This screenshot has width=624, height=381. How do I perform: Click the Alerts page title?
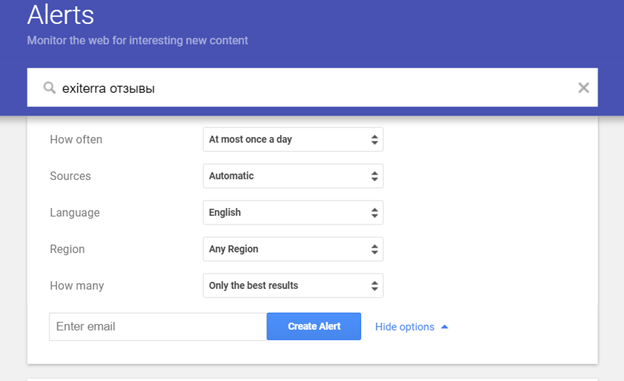[60, 15]
